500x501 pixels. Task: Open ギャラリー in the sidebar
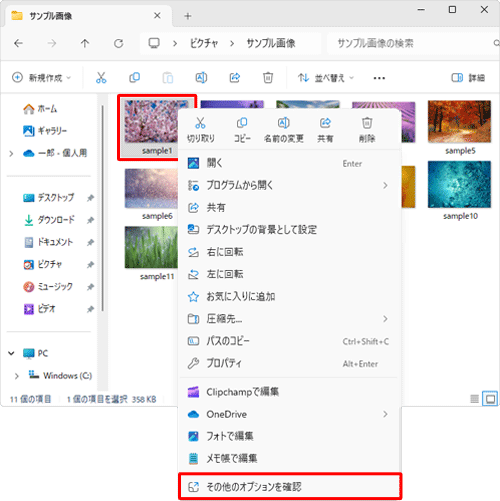pos(45,131)
